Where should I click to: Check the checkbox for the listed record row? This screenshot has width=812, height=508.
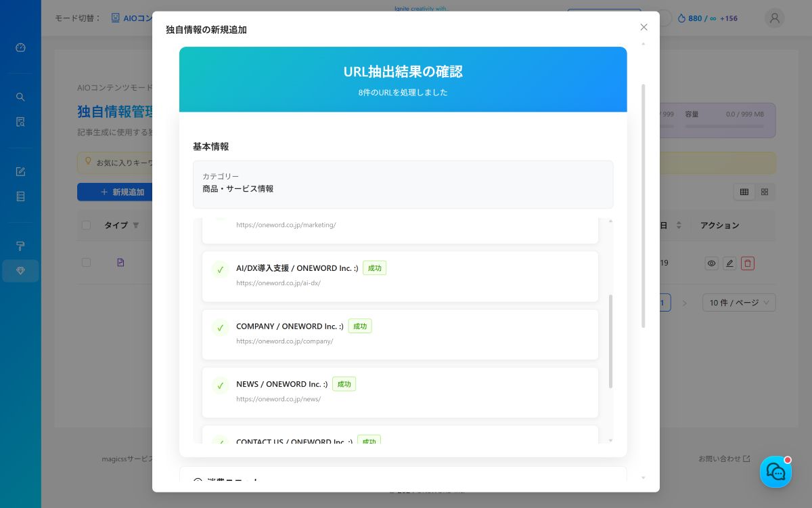pos(87,262)
